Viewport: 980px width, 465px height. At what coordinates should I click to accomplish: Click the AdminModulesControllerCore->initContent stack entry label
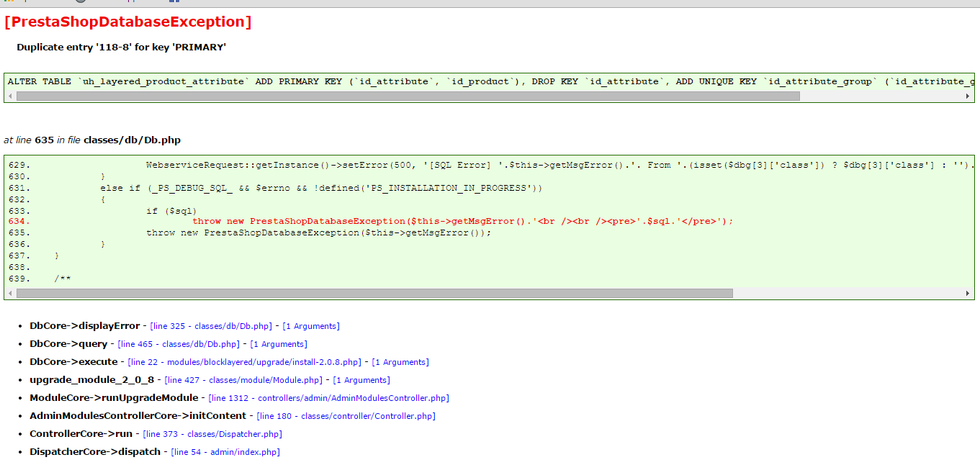coord(138,416)
